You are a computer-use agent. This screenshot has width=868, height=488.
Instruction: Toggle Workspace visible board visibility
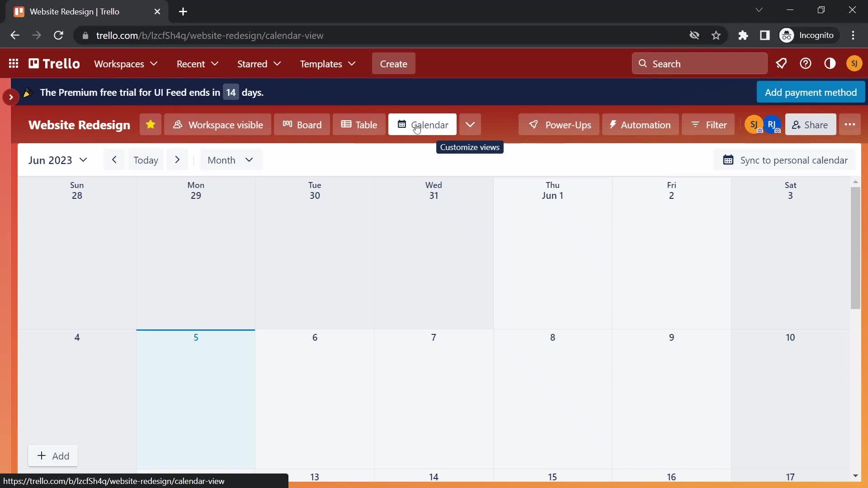pos(218,125)
